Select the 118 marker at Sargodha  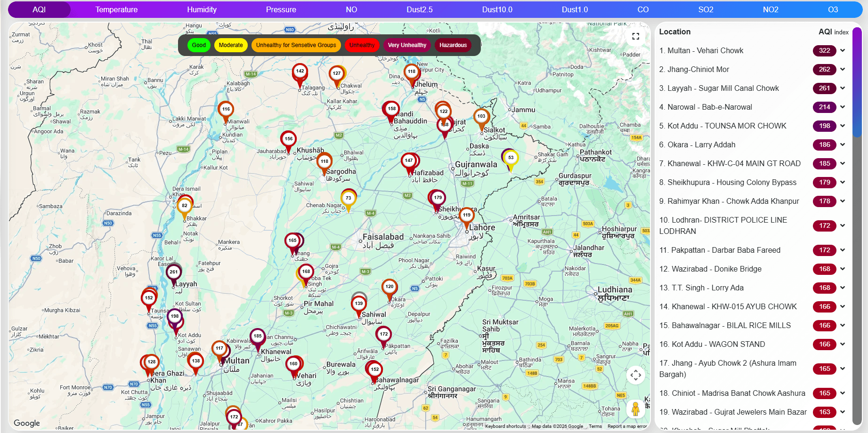(324, 165)
